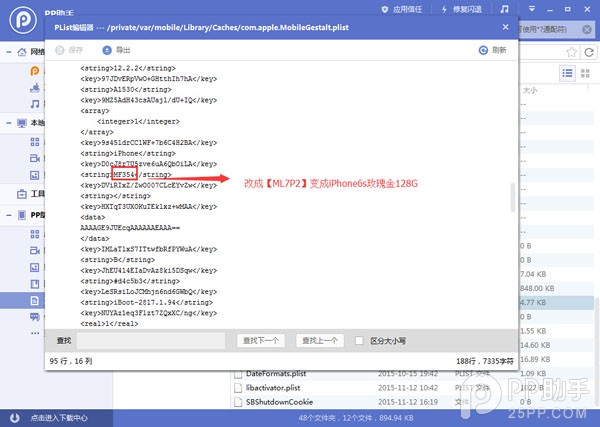600x427 pixels.
Task: Open download center via 点击进入下载中心
Action: pyautogui.click(x=59, y=418)
